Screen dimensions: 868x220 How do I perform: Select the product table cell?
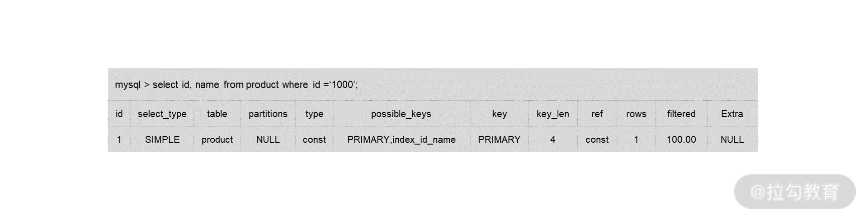coord(217,140)
